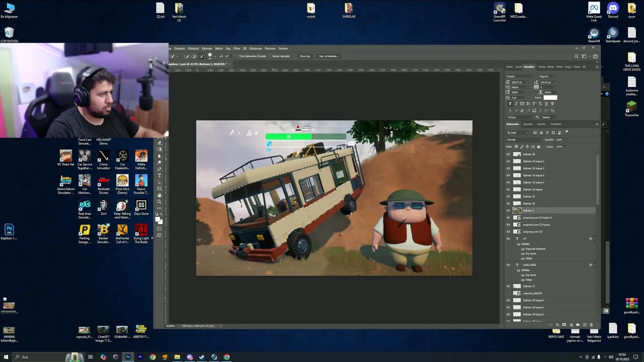Viewport: 644px width, 362px height.
Task: Open the Windows Start menu
Action: point(6,357)
